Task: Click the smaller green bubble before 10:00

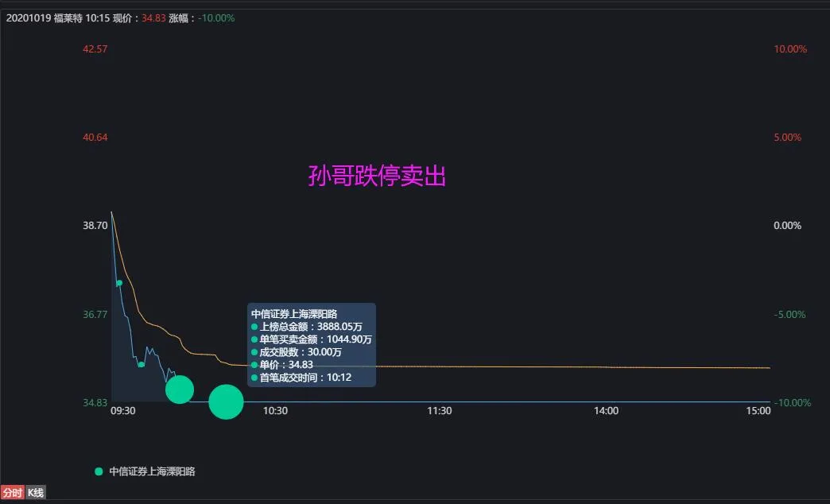Action: click(180, 390)
